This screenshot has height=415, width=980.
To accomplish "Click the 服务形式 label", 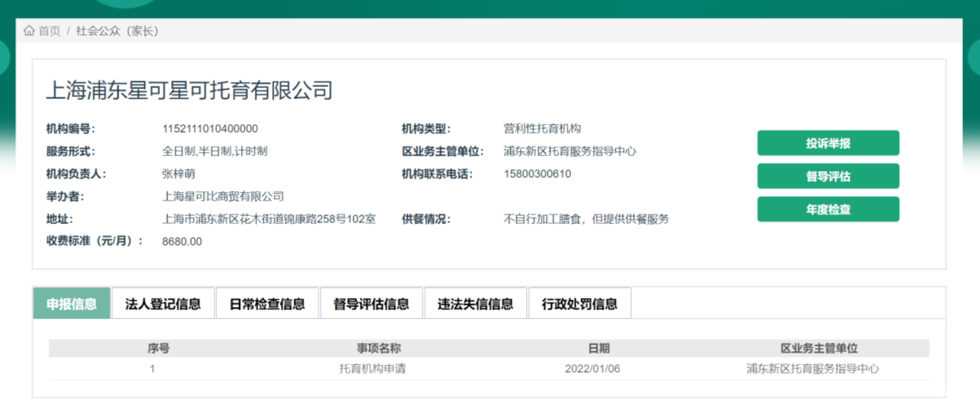I will [71, 151].
